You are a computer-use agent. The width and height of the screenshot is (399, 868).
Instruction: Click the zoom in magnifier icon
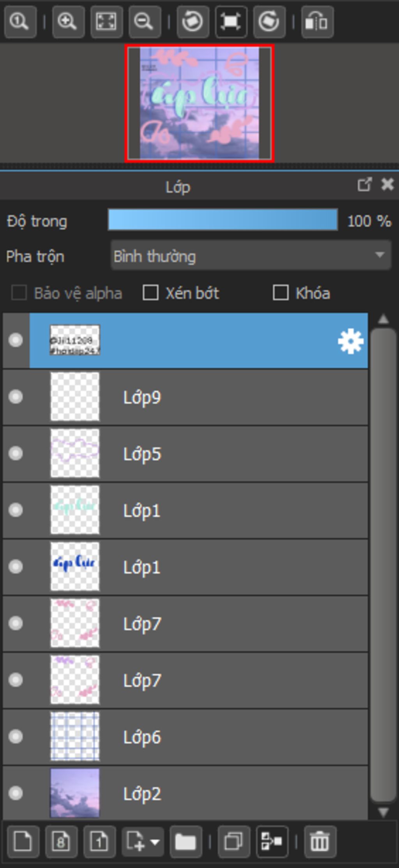coord(68,21)
